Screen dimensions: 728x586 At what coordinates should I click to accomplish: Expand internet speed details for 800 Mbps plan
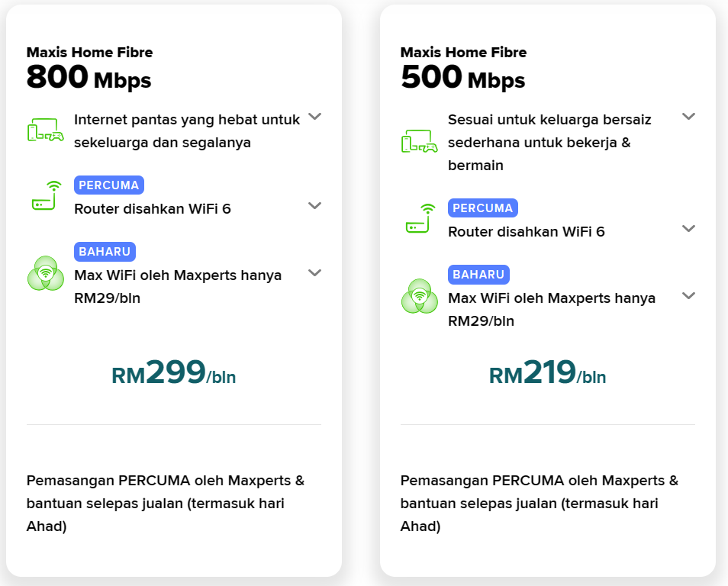tap(314, 117)
